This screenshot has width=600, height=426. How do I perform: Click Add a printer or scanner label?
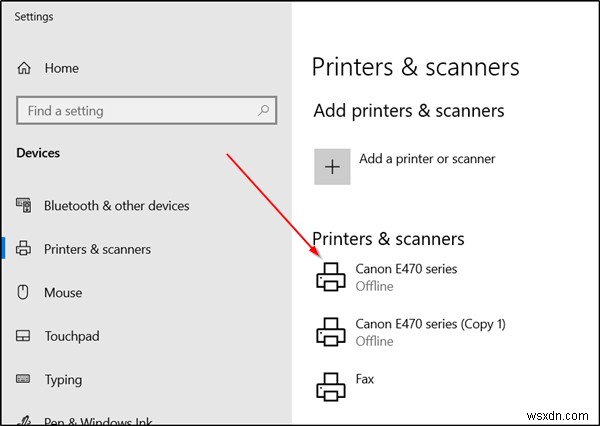click(427, 158)
